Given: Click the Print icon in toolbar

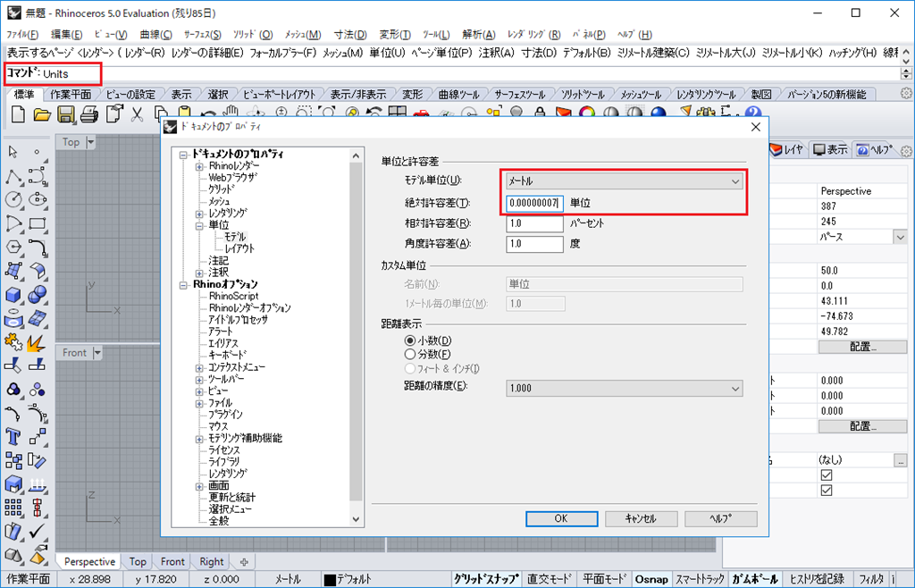Looking at the screenshot, I should tap(88, 114).
